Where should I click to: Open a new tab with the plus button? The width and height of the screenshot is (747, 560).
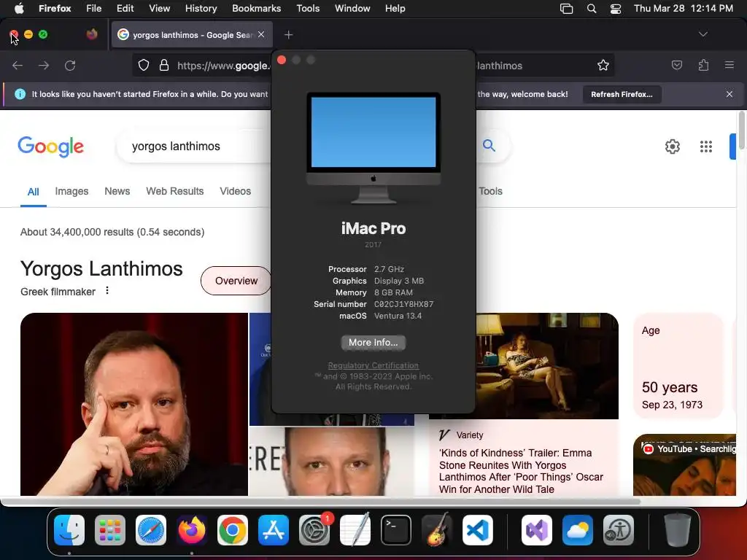pyautogui.click(x=288, y=35)
